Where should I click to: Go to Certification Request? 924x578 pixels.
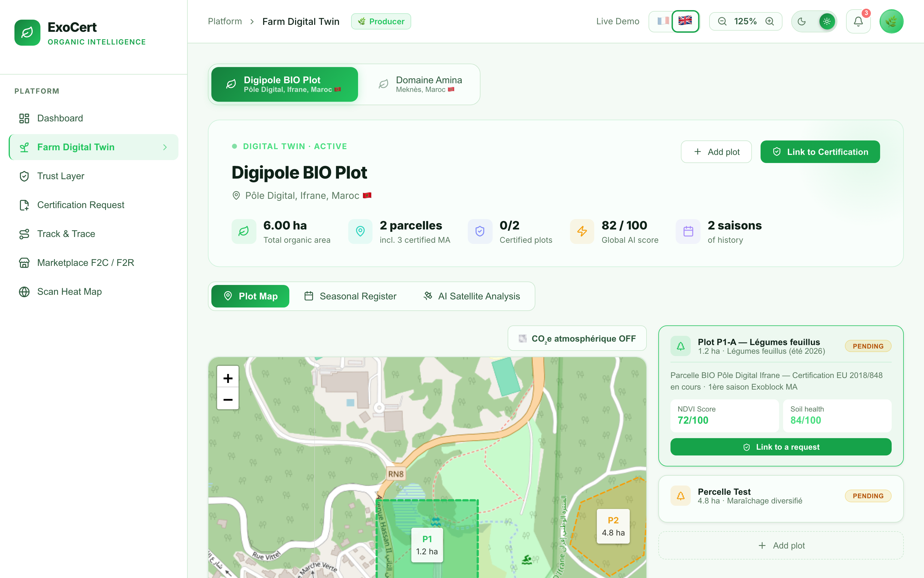click(94, 205)
